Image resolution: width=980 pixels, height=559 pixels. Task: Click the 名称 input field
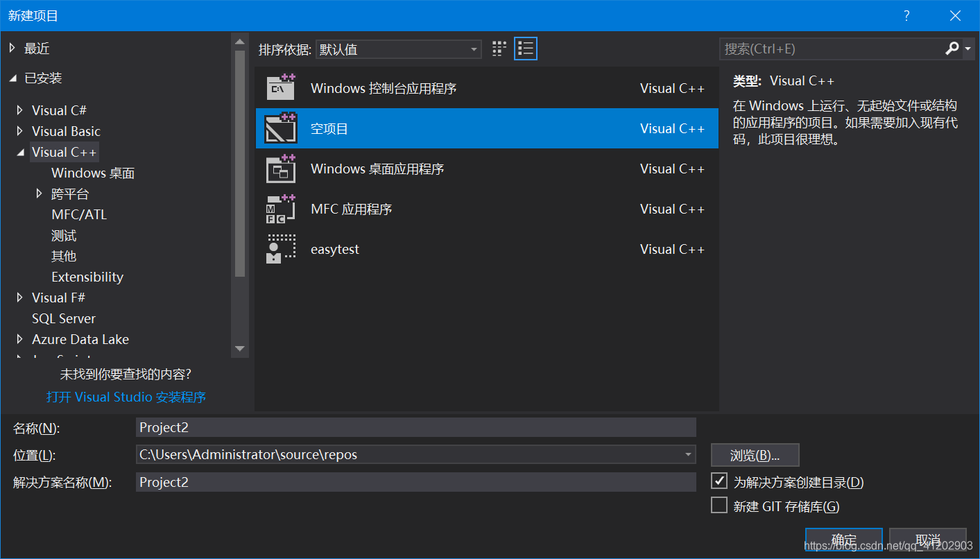(x=416, y=427)
